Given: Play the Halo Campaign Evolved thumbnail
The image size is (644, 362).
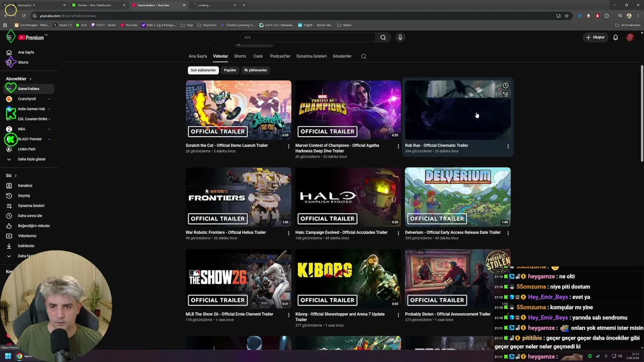Looking at the screenshot, I should pos(348,197).
